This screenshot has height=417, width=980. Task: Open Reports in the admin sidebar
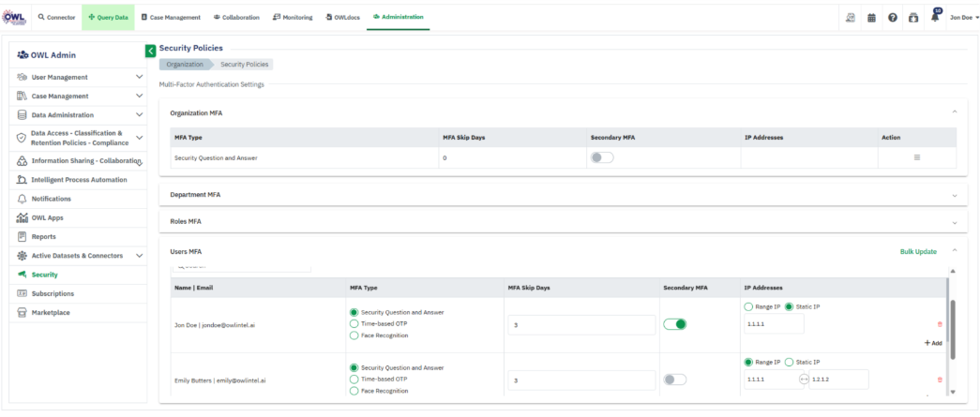point(44,236)
